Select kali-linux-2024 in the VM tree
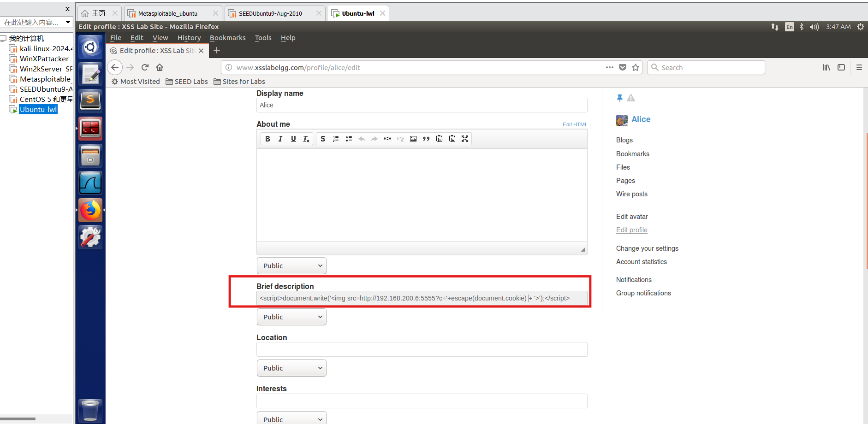This screenshot has height=424, width=868. [x=41, y=48]
